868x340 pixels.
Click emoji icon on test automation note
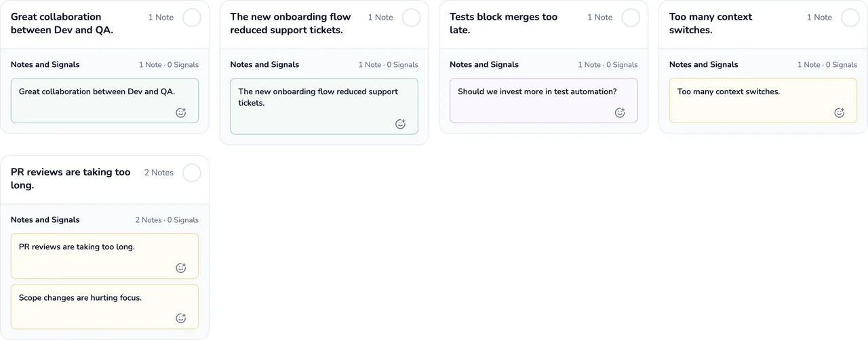[x=620, y=113]
